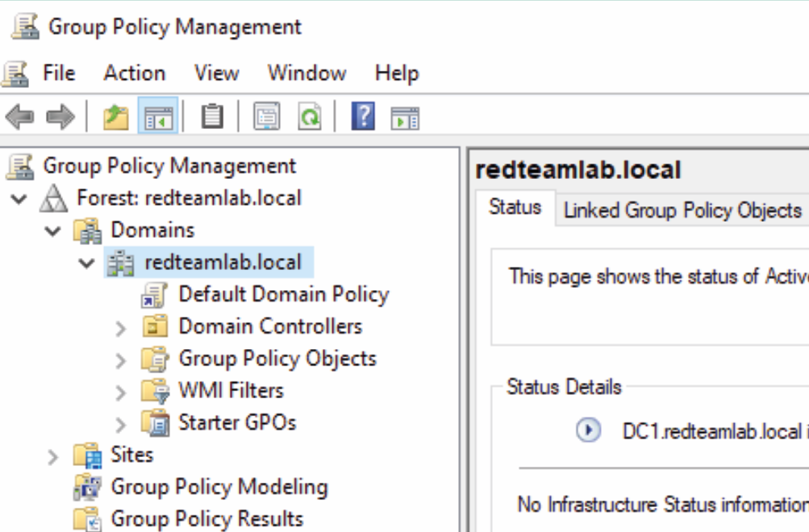Select the Starter GPOs label
Viewport: 809px width, 532px height.
237,422
